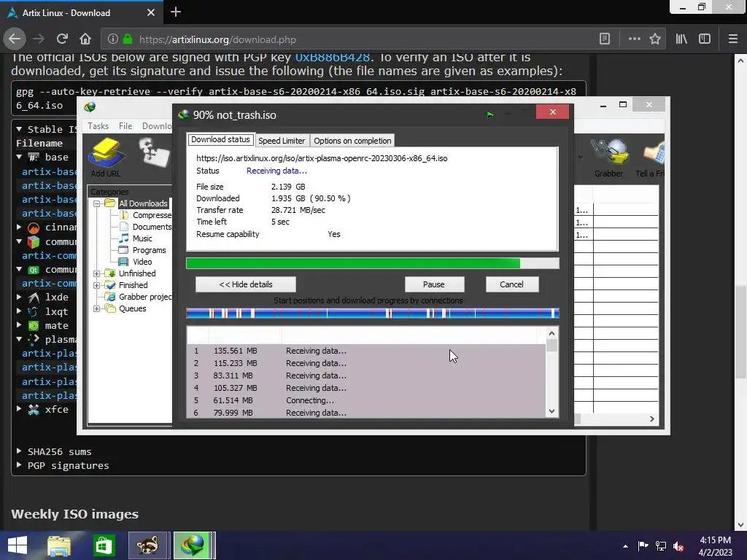Image resolution: width=747 pixels, height=560 pixels.
Task: Click the raccoon app icon in taskbar
Action: point(147,545)
